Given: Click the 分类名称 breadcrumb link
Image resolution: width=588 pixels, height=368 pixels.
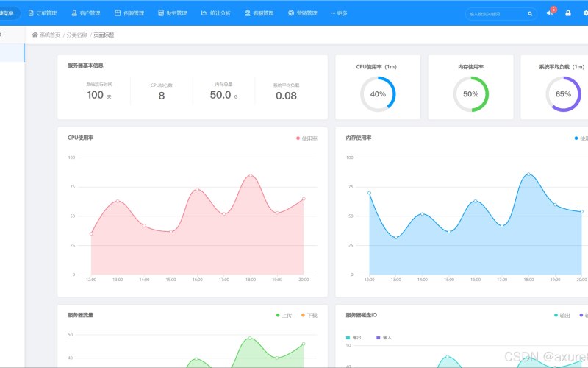Looking at the screenshot, I should (77, 35).
